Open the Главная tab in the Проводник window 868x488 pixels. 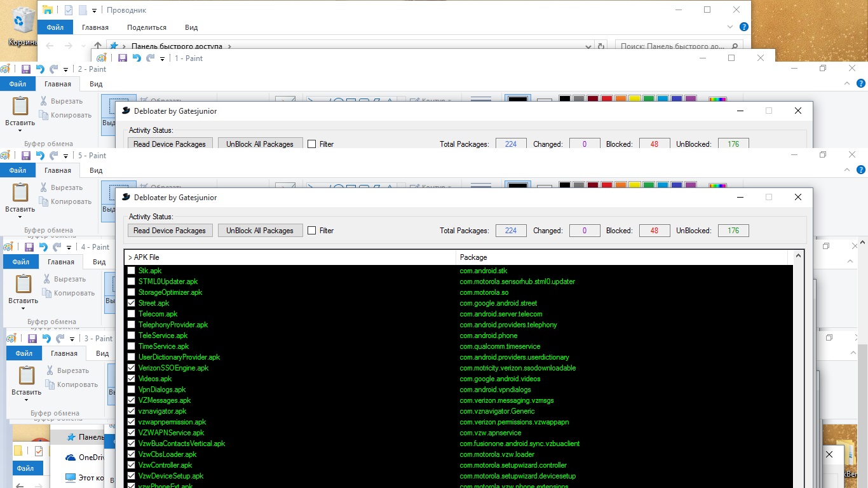[x=95, y=27]
